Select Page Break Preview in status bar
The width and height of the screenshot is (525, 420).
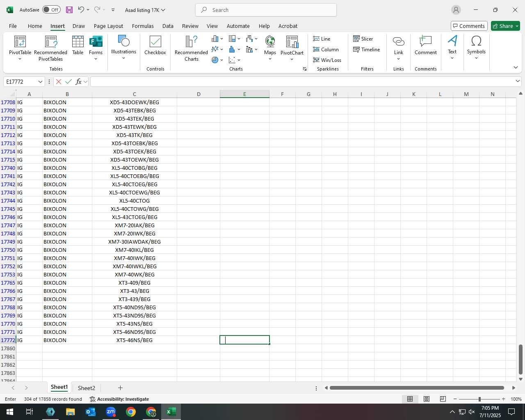pyautogui.click(x=443, y=399)
